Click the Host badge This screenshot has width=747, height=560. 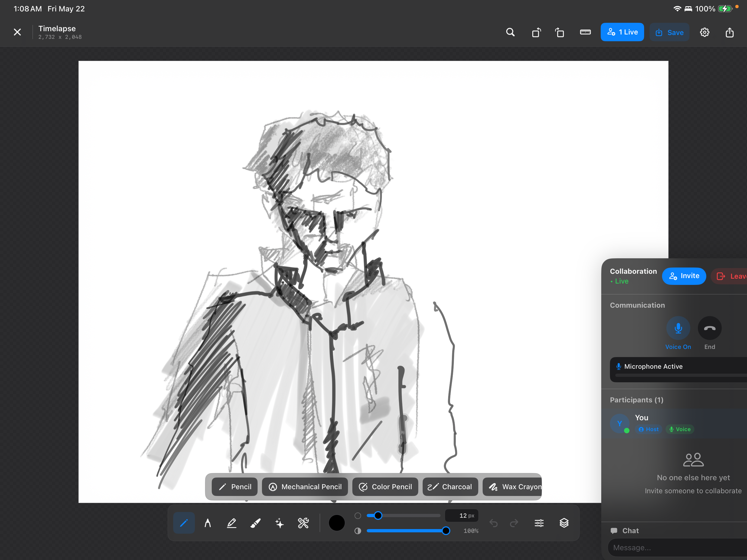(648, 429)
